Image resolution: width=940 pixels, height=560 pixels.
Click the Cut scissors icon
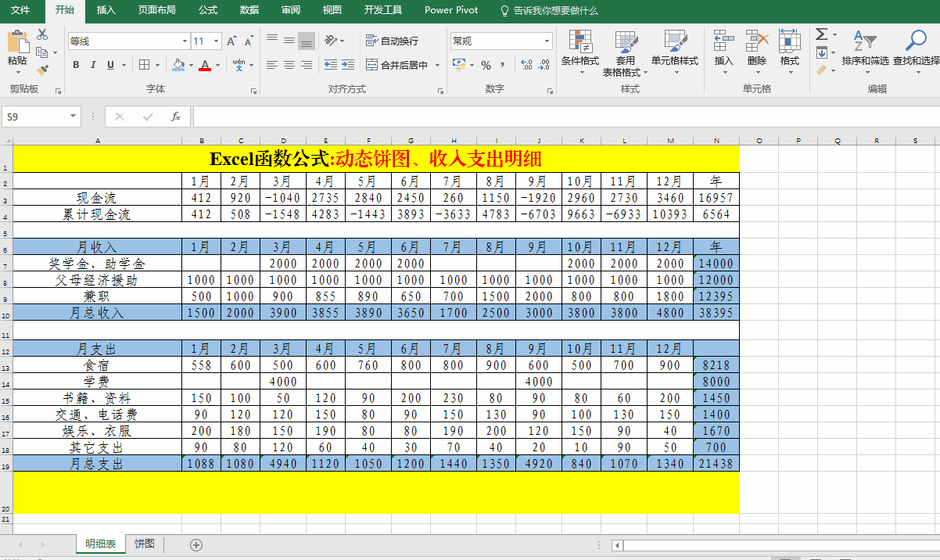(42, 34)
